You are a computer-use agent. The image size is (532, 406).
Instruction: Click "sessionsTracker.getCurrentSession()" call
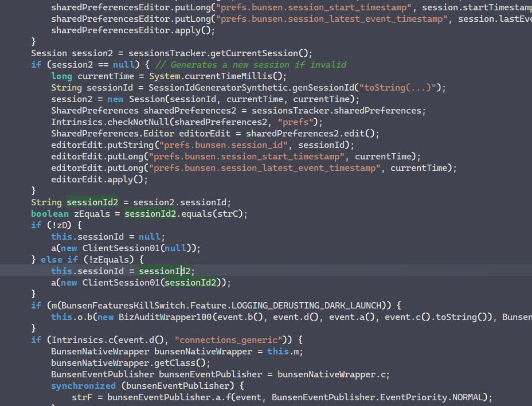[x=218, y=53]
